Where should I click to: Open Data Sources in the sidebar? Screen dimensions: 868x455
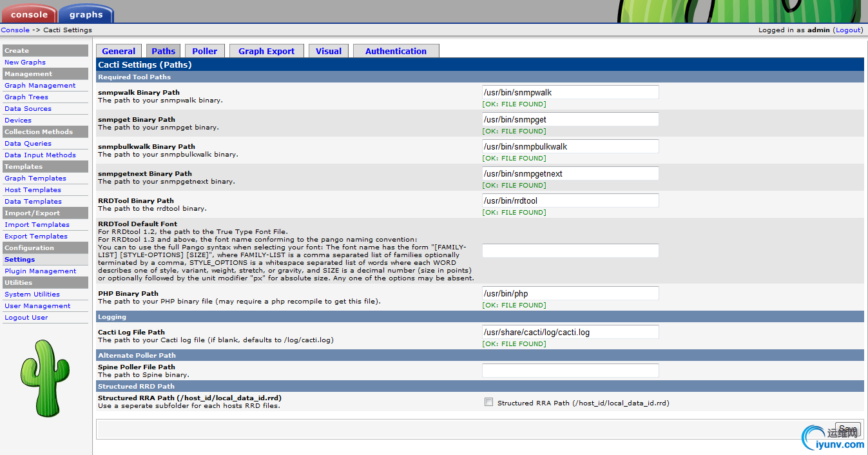click(28, 109)
